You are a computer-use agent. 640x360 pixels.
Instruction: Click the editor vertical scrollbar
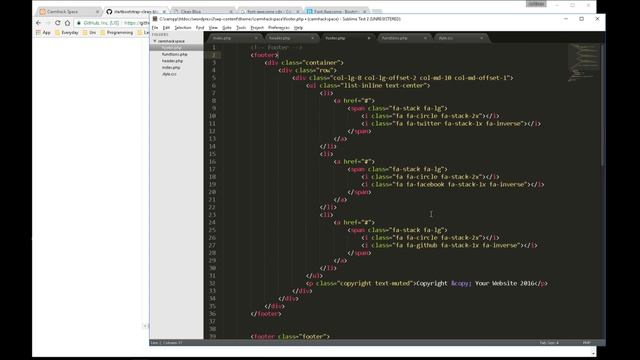[x=603, y=105]
